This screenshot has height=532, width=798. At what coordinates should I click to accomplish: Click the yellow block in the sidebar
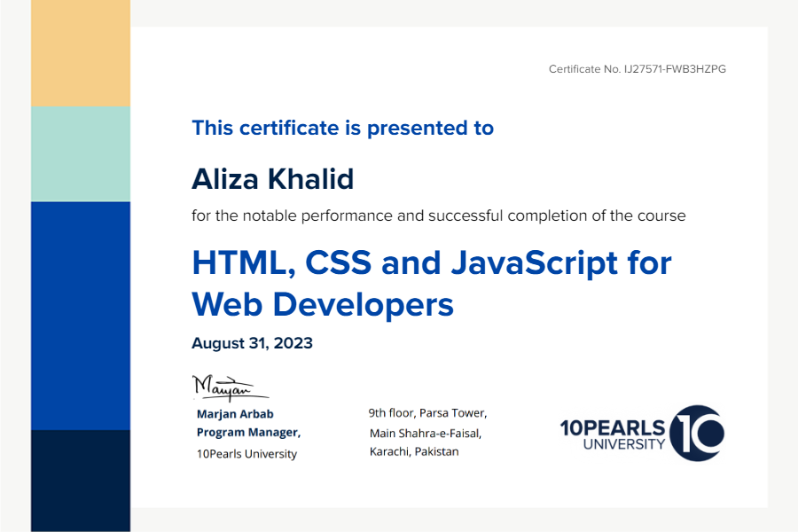(81, 53)
